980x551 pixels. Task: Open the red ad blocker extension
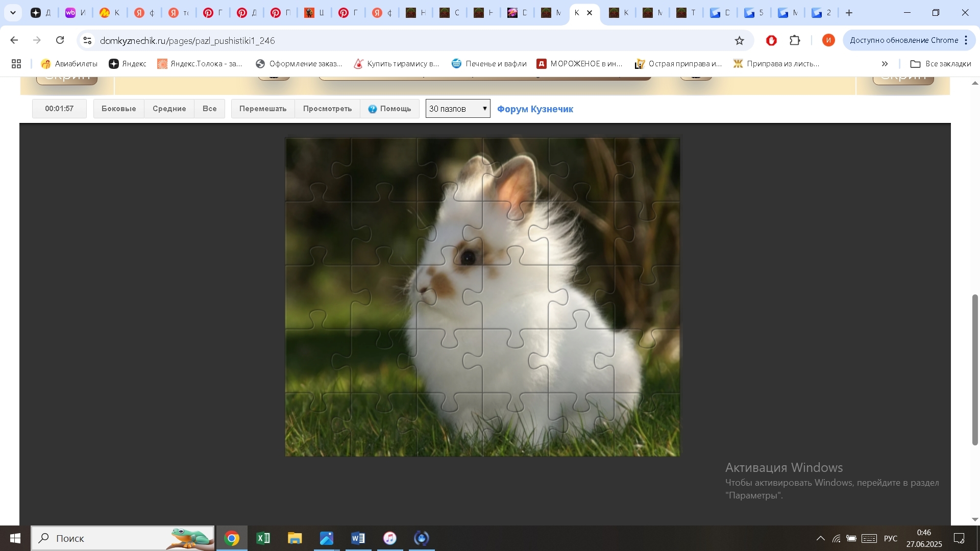771,40
